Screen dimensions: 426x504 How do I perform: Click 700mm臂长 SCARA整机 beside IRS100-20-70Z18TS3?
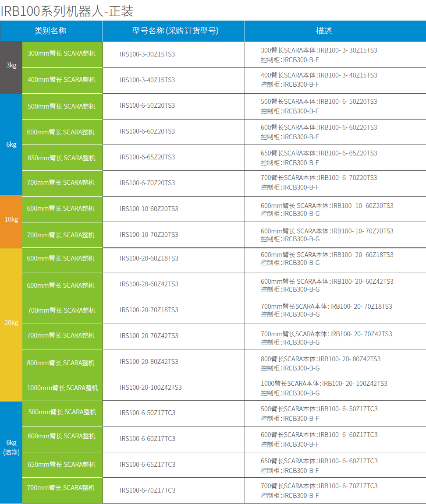point(62,310)
